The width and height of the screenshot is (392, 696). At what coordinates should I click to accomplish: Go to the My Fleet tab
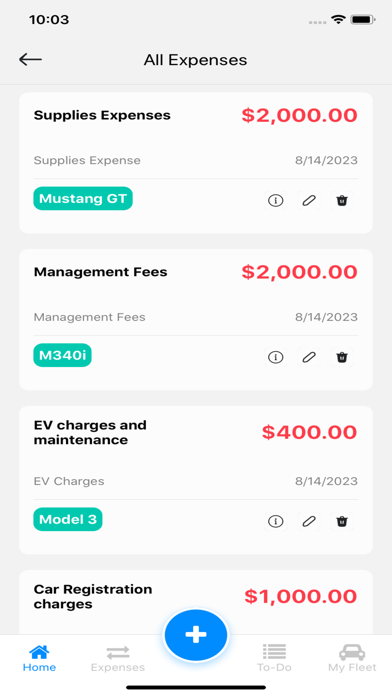click(x=352, y=659)
